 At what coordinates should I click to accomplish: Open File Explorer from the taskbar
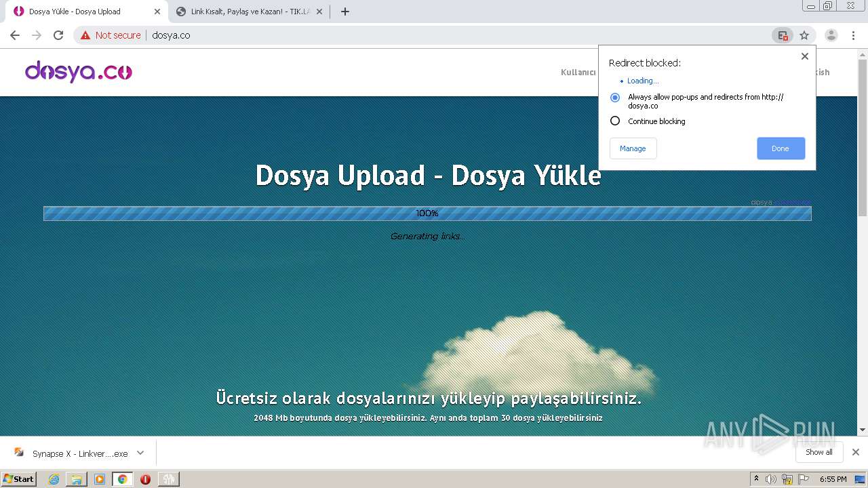[77, 479]
